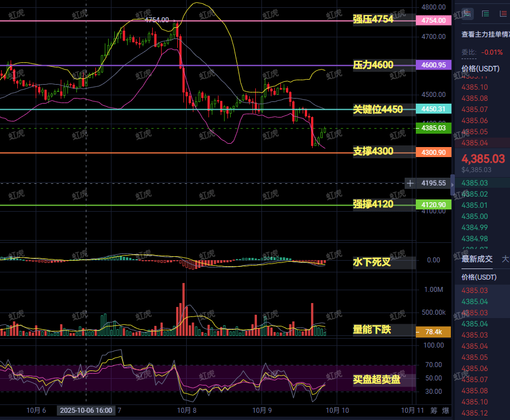Click the 10月 11 date on time axis

(x=412, y=411)
